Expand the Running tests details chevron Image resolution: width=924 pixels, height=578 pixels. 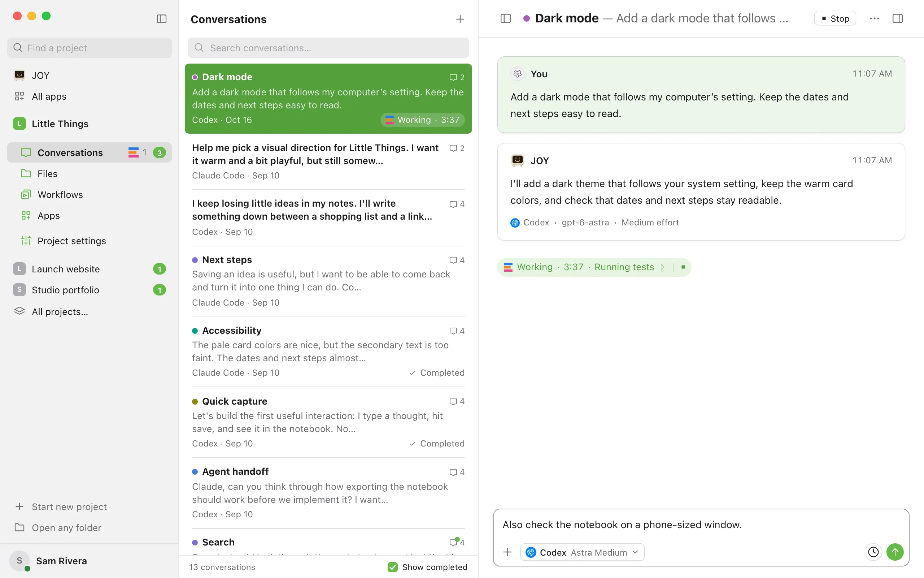click(662, 267)
